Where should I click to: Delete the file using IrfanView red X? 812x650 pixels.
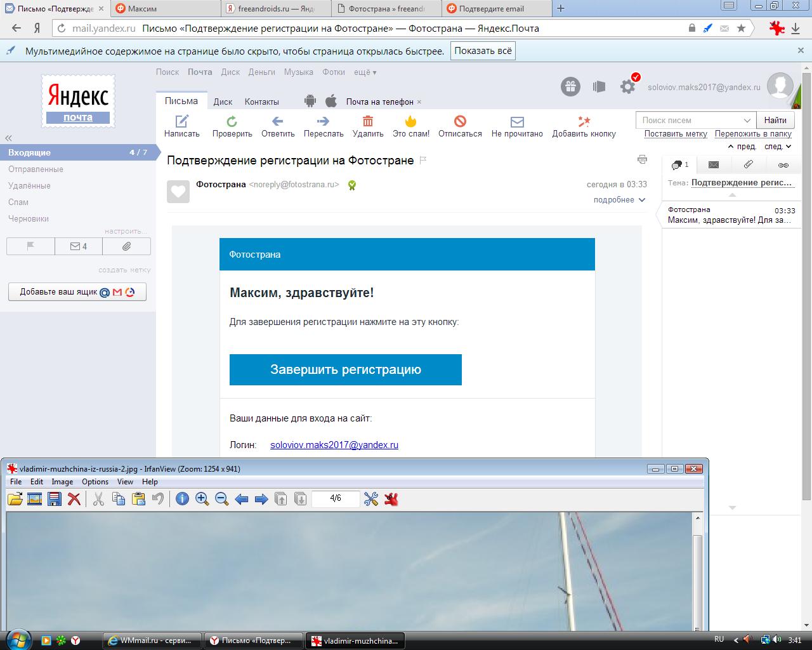pos(74,499)
